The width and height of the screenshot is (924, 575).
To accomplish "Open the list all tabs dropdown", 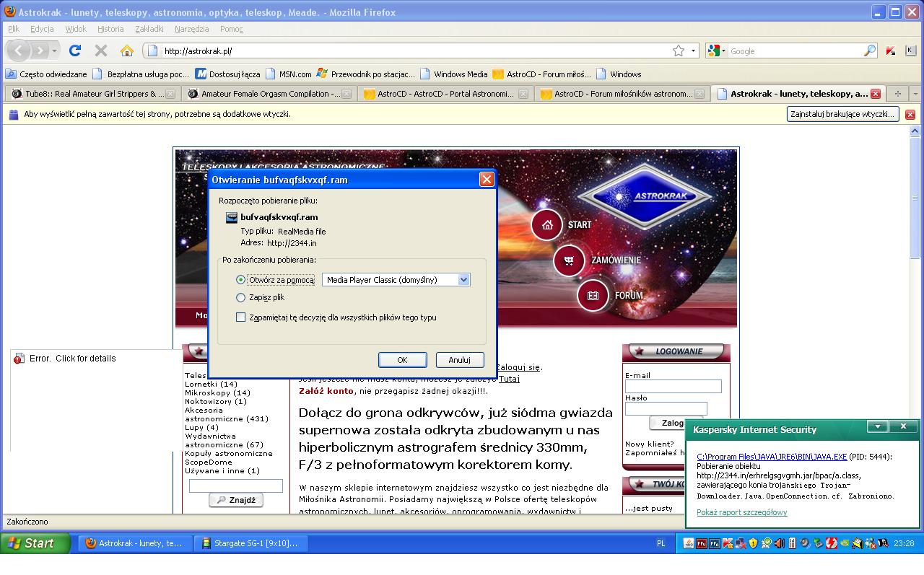I will 915,94.
